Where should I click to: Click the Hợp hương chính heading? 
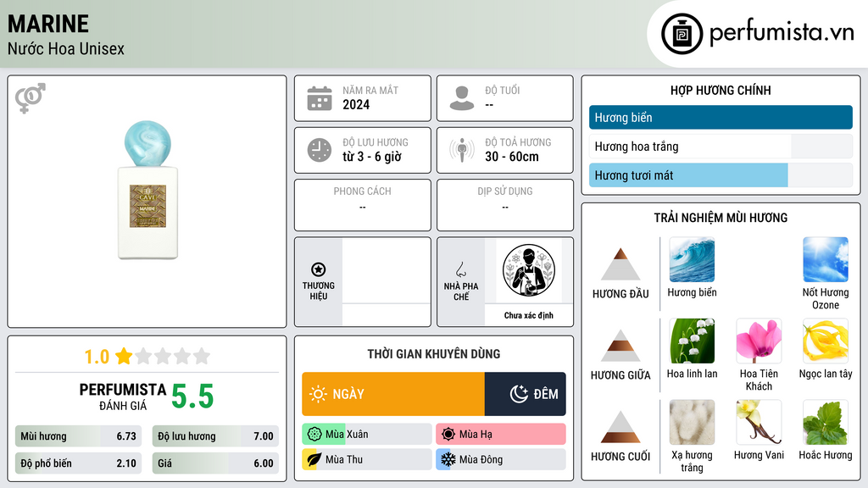coord(721,90)
